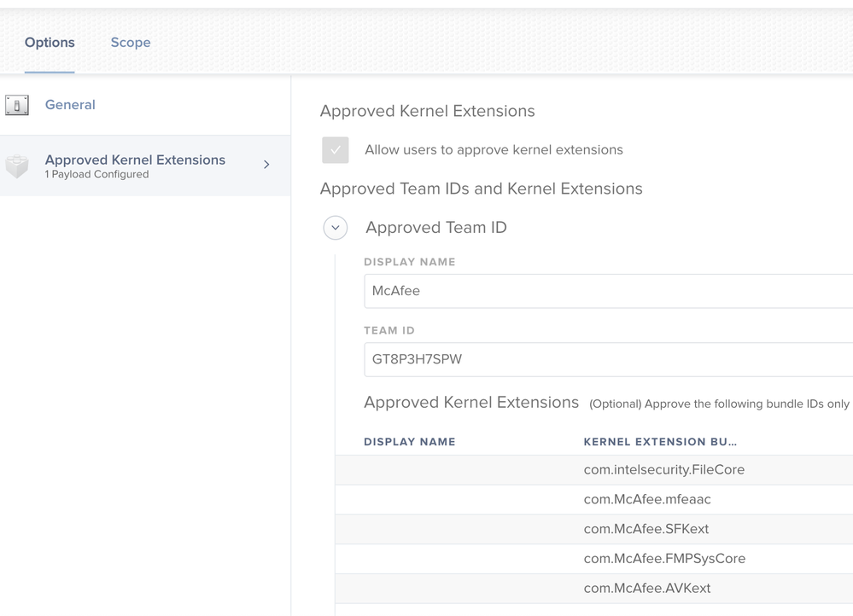This screenshot has height=616, width=853.
Task: Click the Kernel Extension Bu… column header
Action: point(660,442)
